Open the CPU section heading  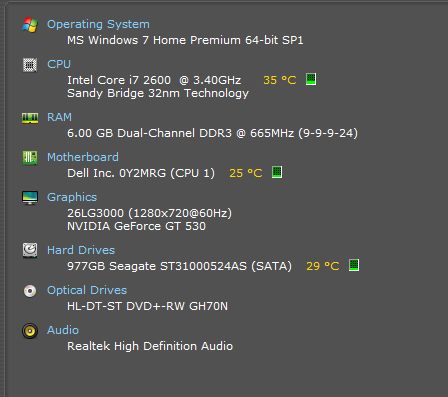coord(59,64)
